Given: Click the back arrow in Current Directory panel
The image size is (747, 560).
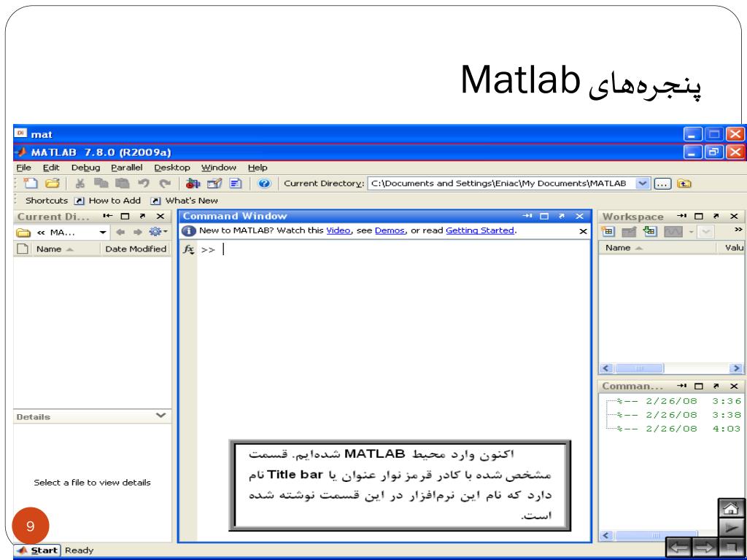Looking at the screenshot, I should coord(120,232).
